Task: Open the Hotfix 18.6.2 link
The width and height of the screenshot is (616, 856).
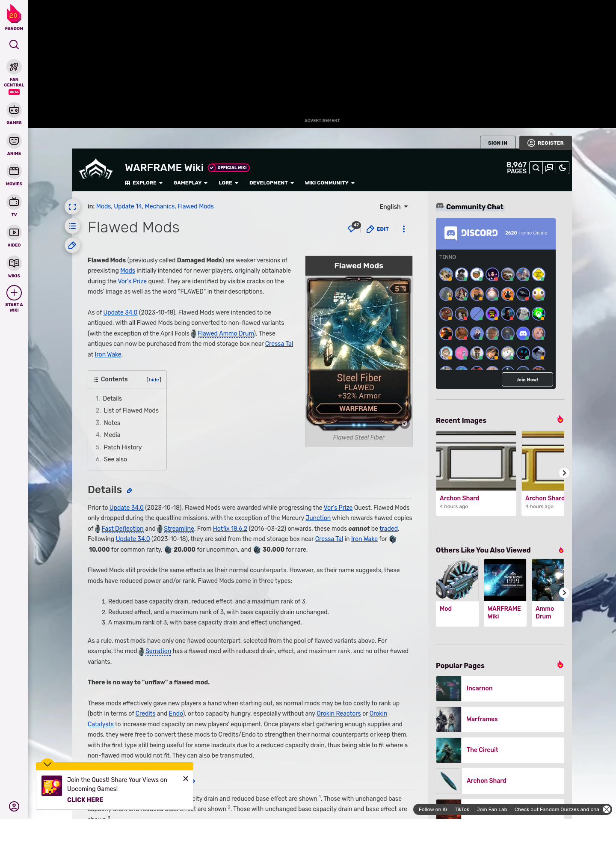Action: (230, 529)
